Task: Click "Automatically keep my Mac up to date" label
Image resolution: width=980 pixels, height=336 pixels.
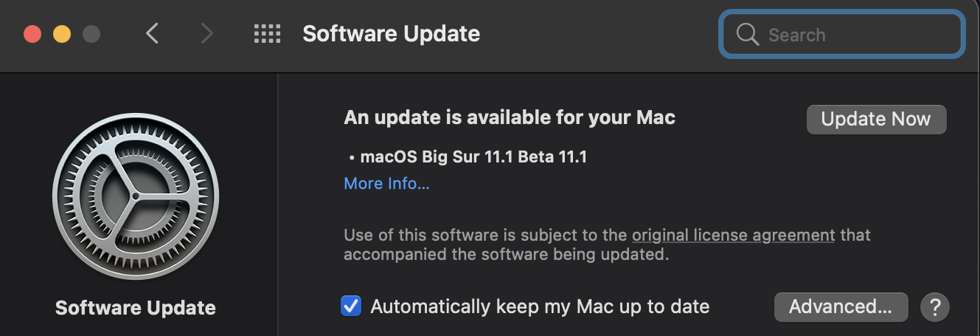Action: [540, 306]
